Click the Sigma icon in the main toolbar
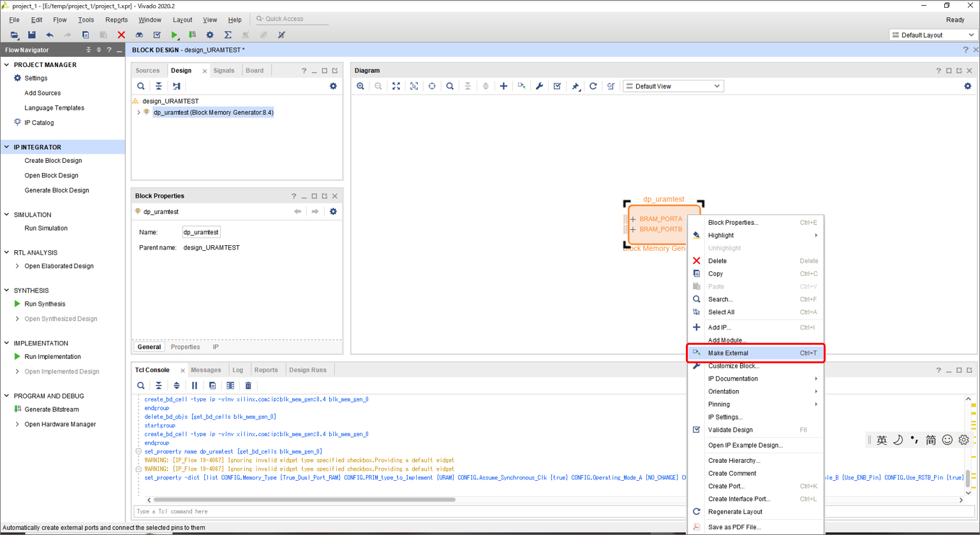 [228, 35]
